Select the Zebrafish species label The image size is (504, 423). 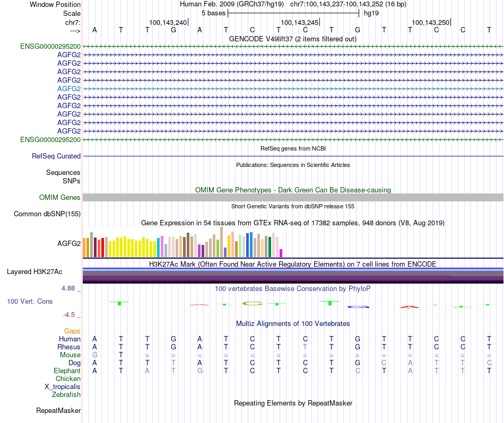point(66,395)
